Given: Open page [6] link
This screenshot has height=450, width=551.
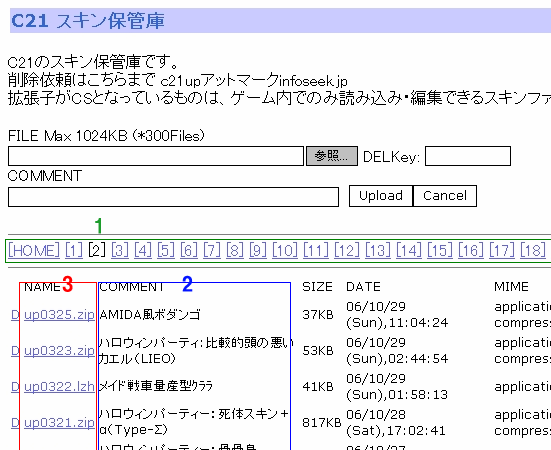Looking at the screenshot, I should [x=189, y=250].
